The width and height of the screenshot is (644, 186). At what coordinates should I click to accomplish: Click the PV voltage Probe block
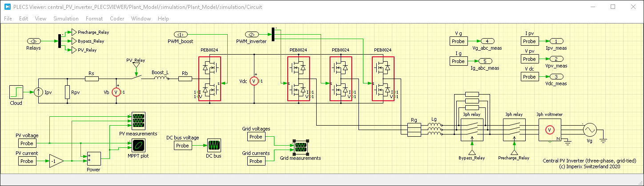27,143
